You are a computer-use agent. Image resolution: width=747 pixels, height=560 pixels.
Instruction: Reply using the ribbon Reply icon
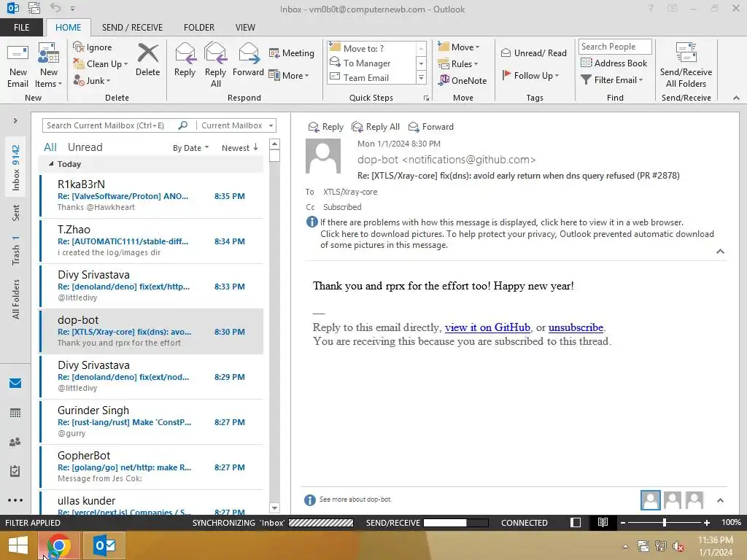point(185,60)
